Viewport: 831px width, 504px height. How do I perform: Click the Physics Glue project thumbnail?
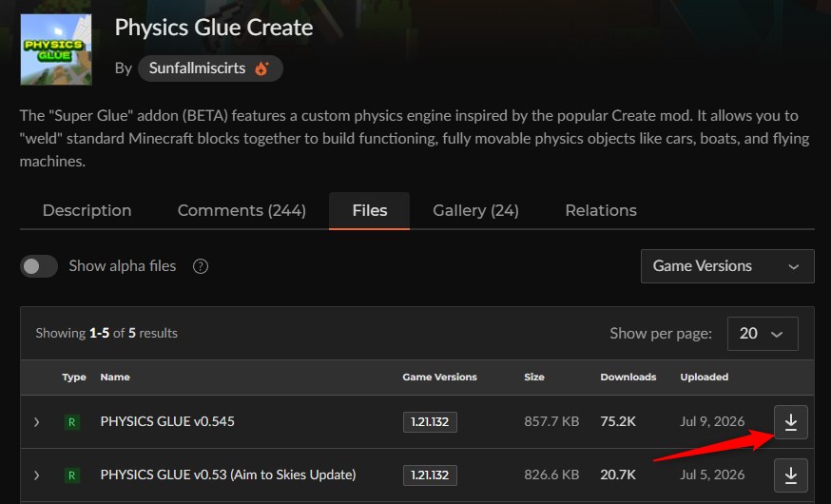pyautogui.click(x=56, y=49)
